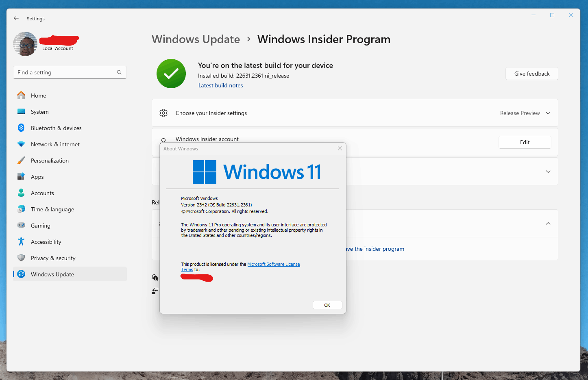Click the leave the insider program link

[x=375, y=249]
